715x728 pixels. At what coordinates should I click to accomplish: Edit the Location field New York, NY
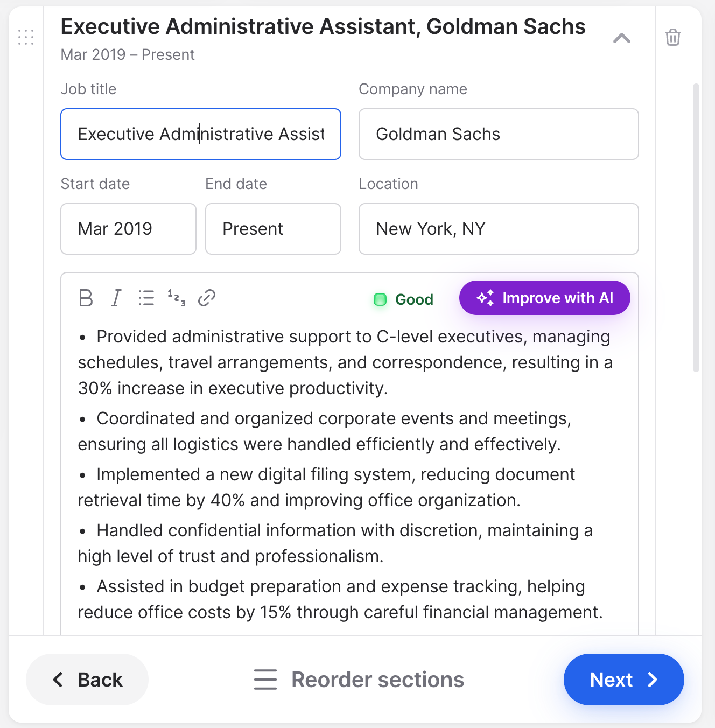(499, 229)
